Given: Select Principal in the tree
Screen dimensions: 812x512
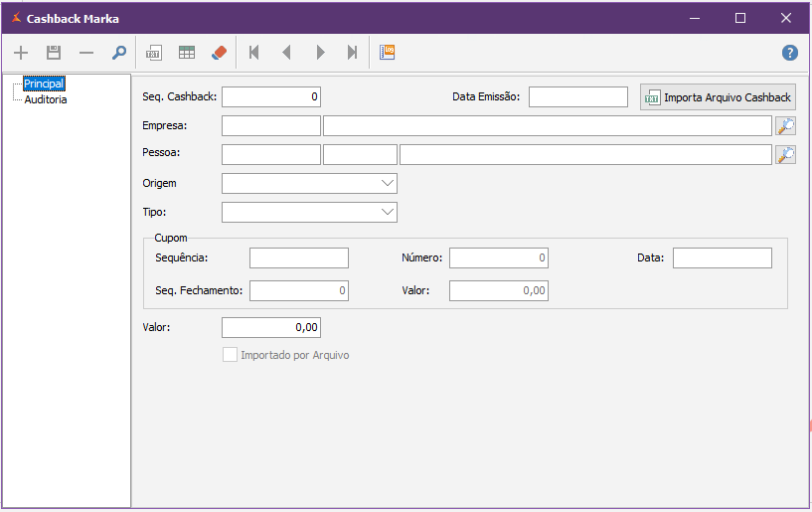Looking at the screenshot, I should (x=44, y=84).
